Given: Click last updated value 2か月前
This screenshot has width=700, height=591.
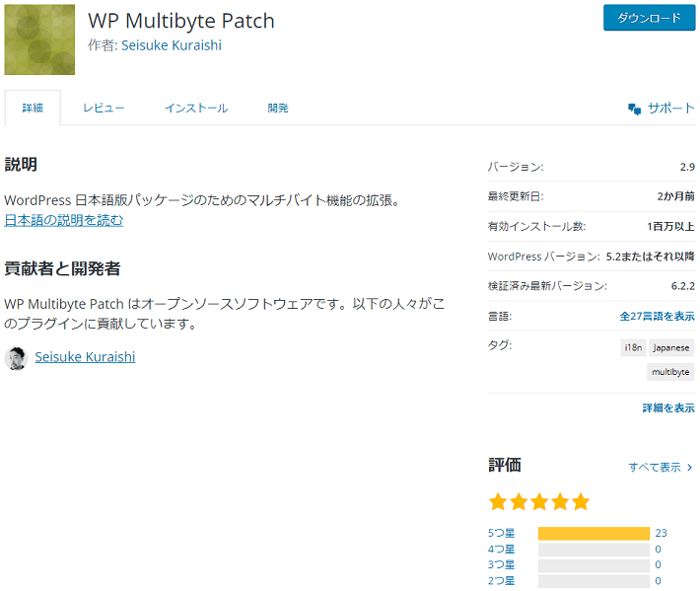Looking at the screenshot, I should [x=676, y=196].
